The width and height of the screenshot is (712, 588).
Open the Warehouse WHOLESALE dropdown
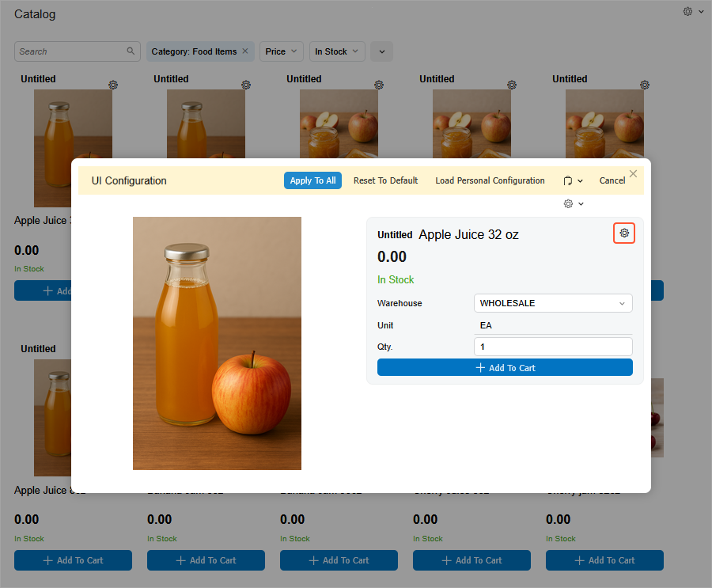tap(553, 303)
